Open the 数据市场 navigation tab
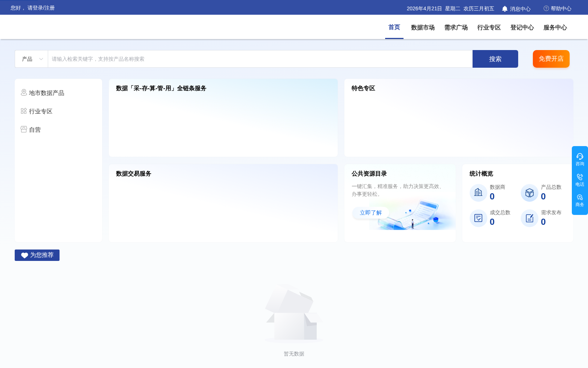Screen dimensions: 588x368 click(x=423, y=28)
